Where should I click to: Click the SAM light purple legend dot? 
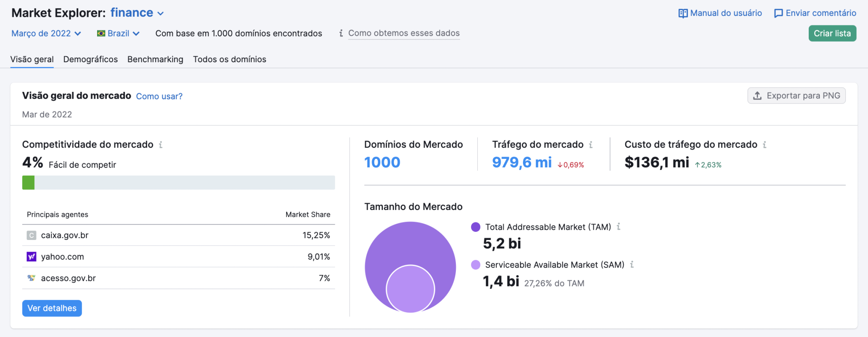point(476,265)
